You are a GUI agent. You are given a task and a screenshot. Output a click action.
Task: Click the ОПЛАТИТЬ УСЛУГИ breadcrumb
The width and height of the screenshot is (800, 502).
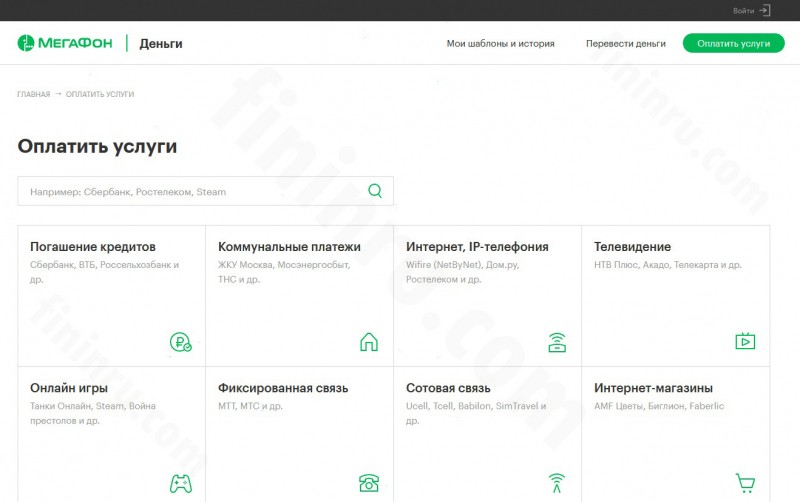[100, 94]
